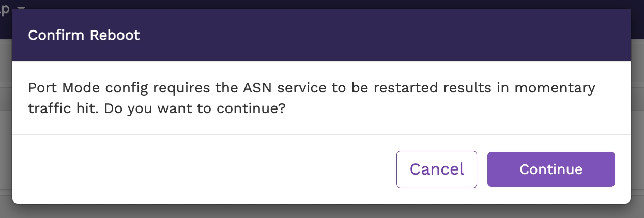Viewport: 644px width, 218px height.
Task: Expand the dropdown arrow behind the dialog
Action: [21, 8]
